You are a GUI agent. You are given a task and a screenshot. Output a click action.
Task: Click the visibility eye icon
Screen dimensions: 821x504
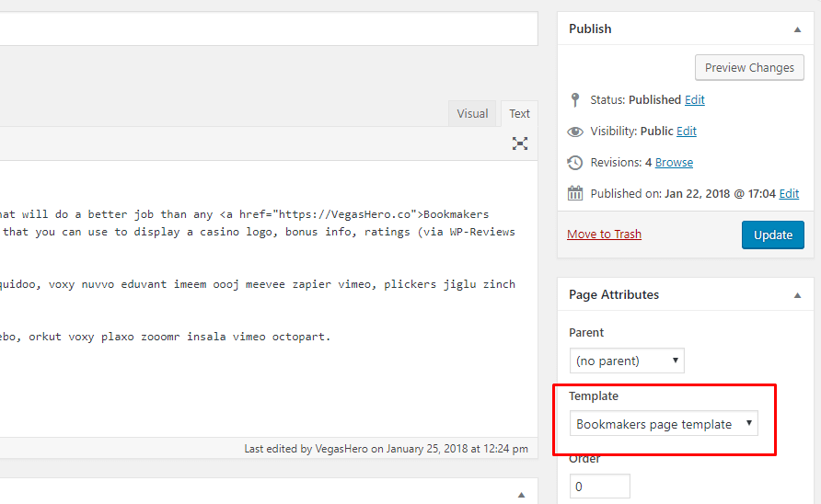click(575, 132)
